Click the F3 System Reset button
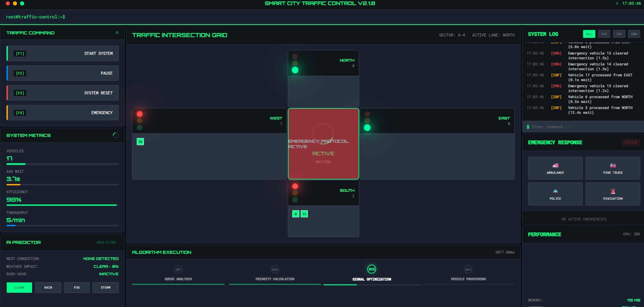Image resolution: width=644 pixels, height=307 pixels. click(x=63, y=93)
